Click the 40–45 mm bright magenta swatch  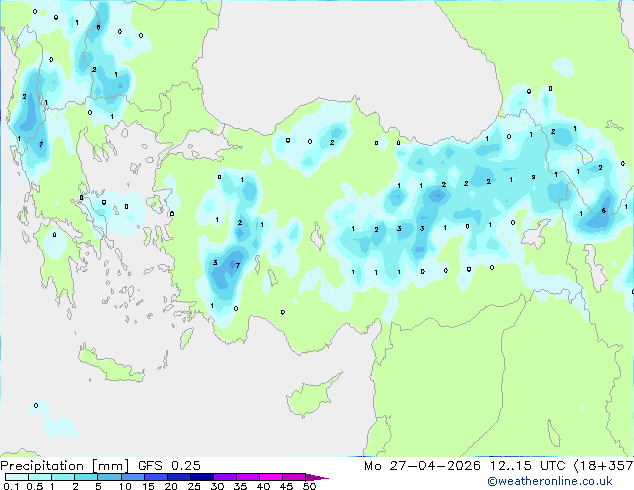[271, 477]
